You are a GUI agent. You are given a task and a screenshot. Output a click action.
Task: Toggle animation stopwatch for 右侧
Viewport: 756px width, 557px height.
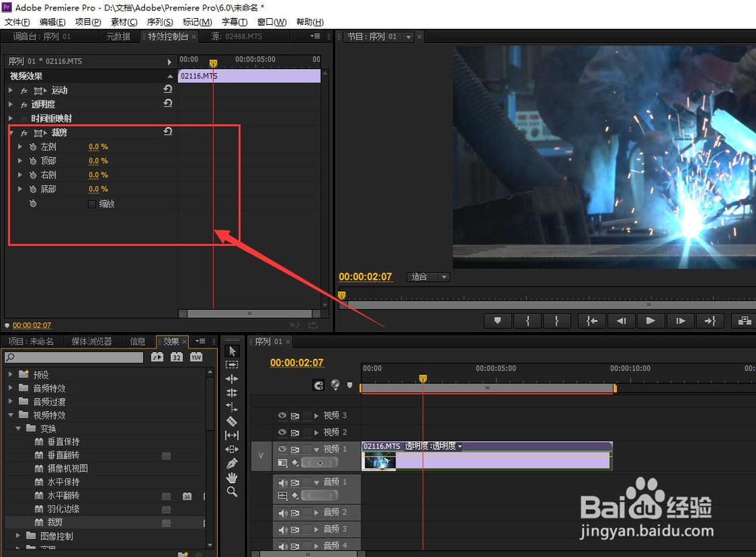33,175
